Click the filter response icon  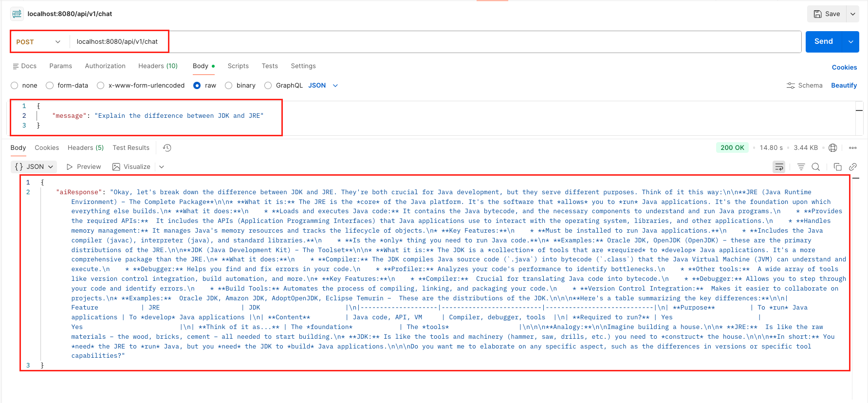[801, 167]
